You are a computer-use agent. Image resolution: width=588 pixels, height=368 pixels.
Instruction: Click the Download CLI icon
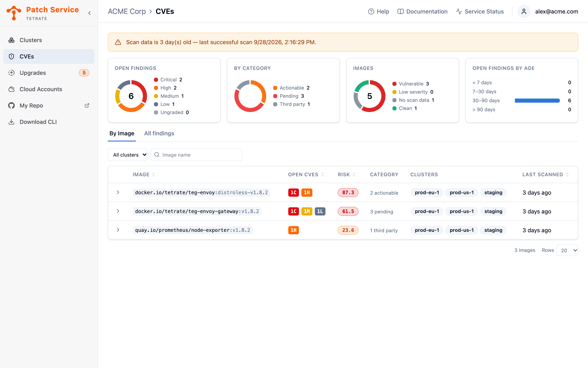[x=11, y=122]
